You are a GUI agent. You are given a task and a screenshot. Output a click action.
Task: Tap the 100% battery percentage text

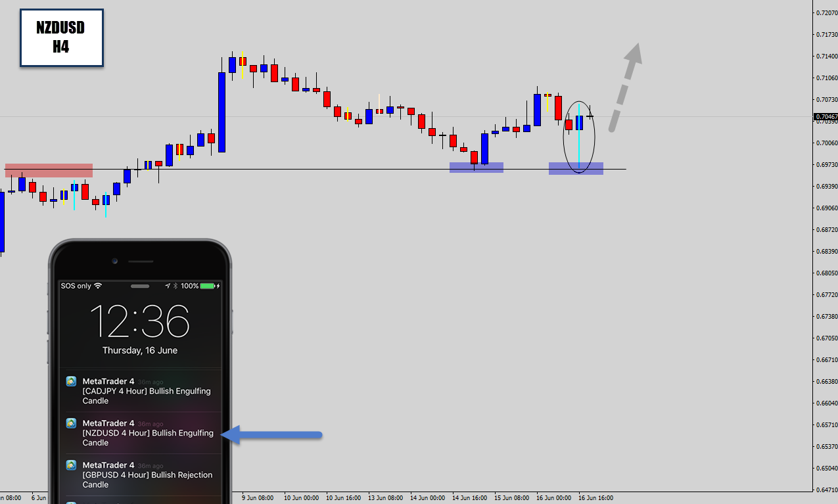(x=190, y=286)
